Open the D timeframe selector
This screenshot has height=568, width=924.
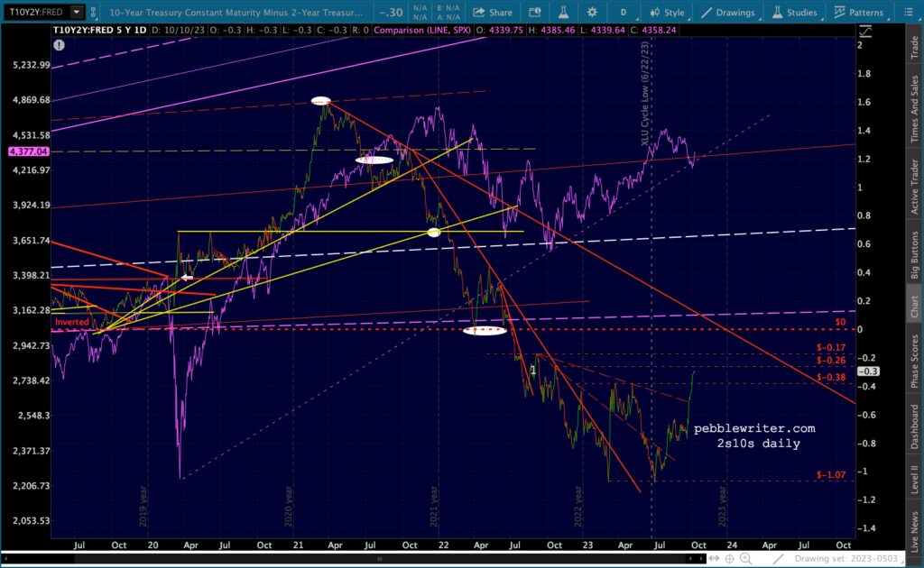click(x=623, y=13)
